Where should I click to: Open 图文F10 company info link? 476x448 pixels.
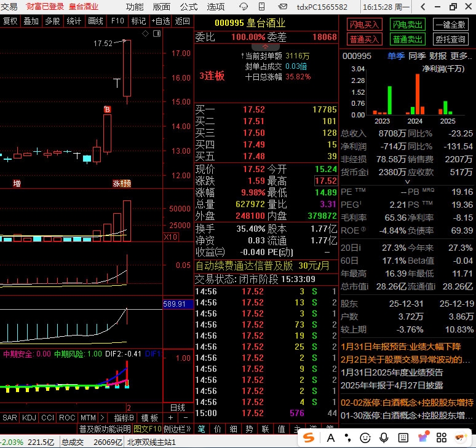click(147, 429)
